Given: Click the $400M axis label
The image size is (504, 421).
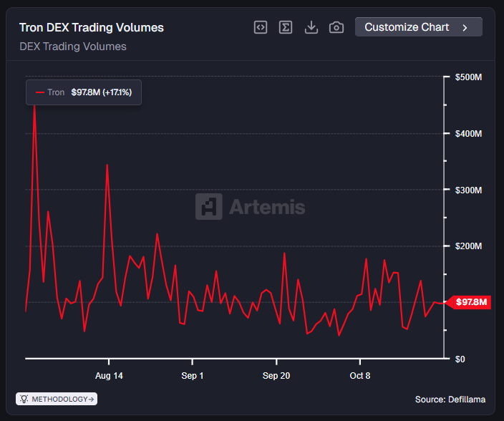Looking at the screenshot, I should 468,134.
